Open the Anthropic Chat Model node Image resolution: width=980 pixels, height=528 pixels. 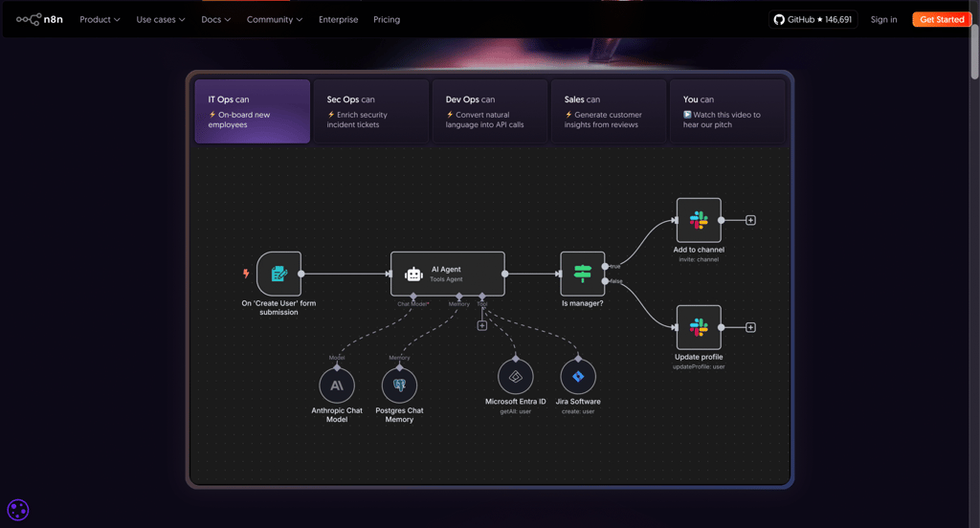[337, 385]
